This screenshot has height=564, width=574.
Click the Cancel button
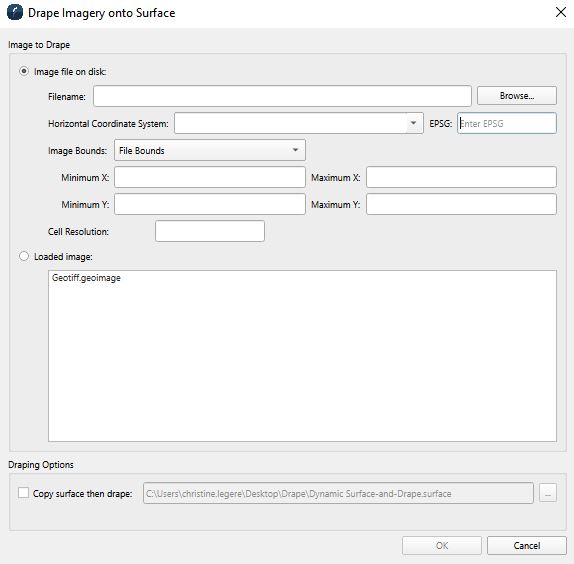pyautogui.click(x=526, y=546)
